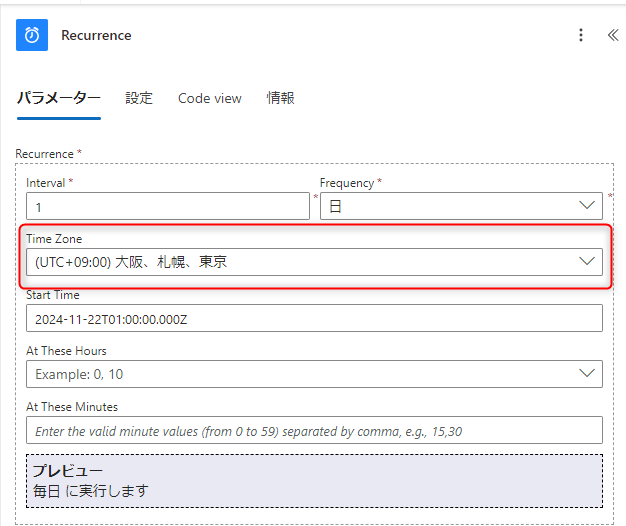Click the At These Minutes input field

tap(314, 430)
